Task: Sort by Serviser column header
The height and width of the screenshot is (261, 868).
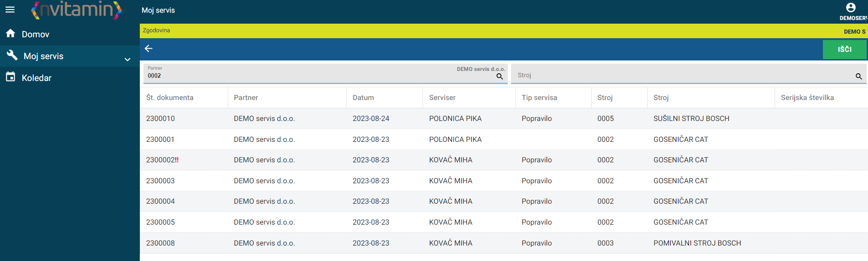Action: point(442,97)
